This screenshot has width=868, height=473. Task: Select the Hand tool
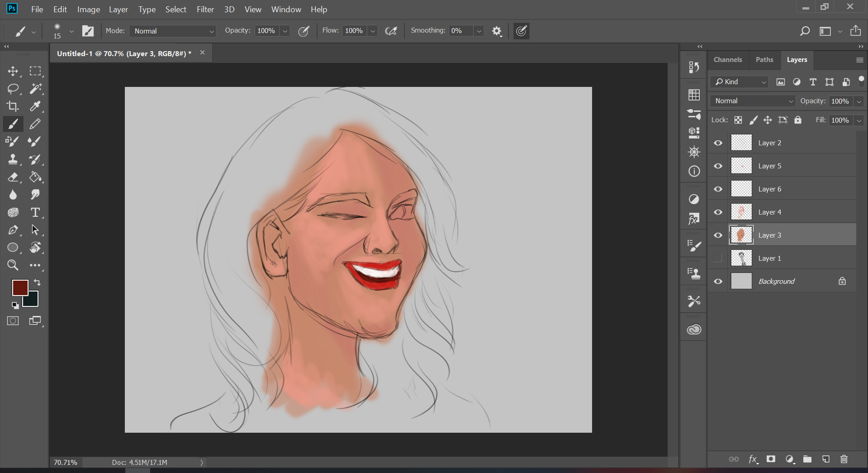(x=35, y=248)
